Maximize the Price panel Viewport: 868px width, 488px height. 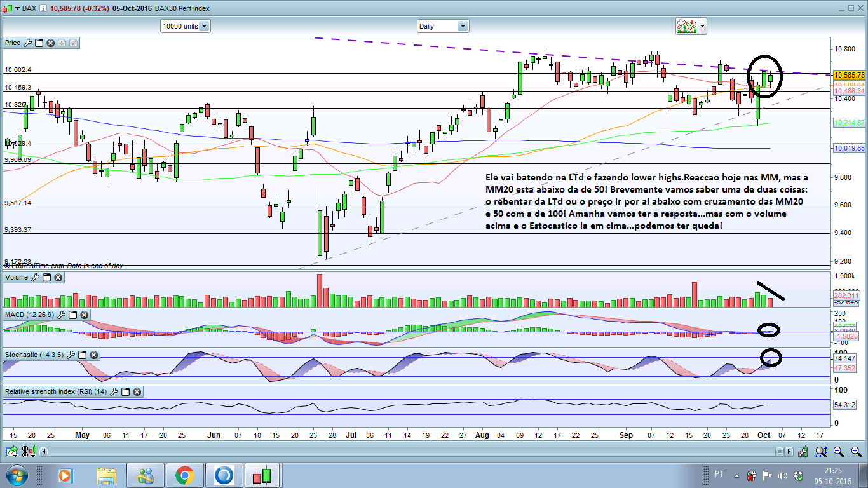[39, 43]
